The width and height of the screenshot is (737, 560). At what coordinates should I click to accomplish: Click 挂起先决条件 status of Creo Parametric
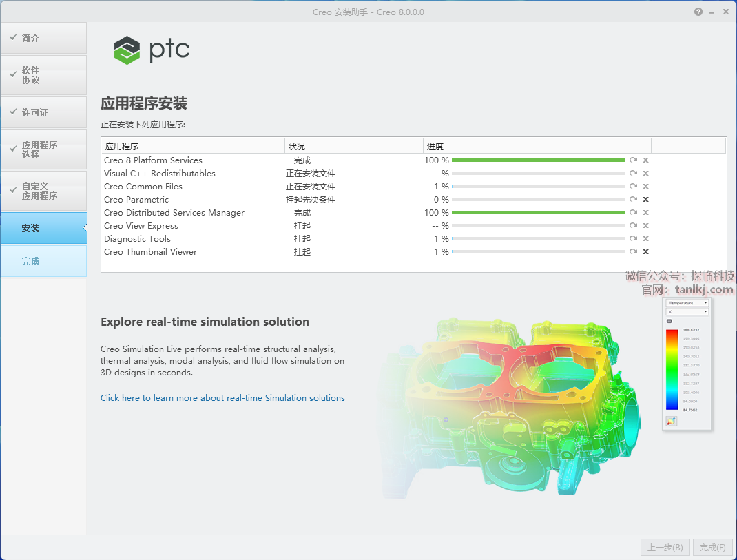coord(311,199)
